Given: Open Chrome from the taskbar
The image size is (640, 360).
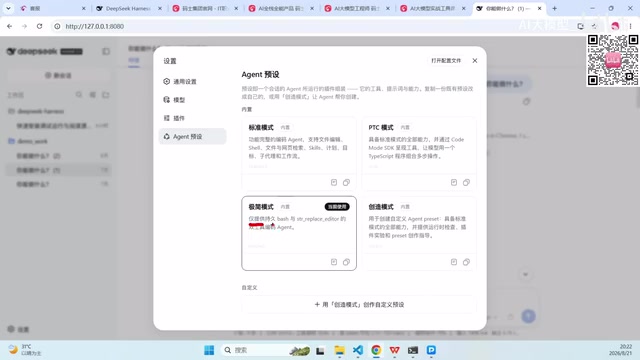Looking at the screenshot, I should pos(376,350).
